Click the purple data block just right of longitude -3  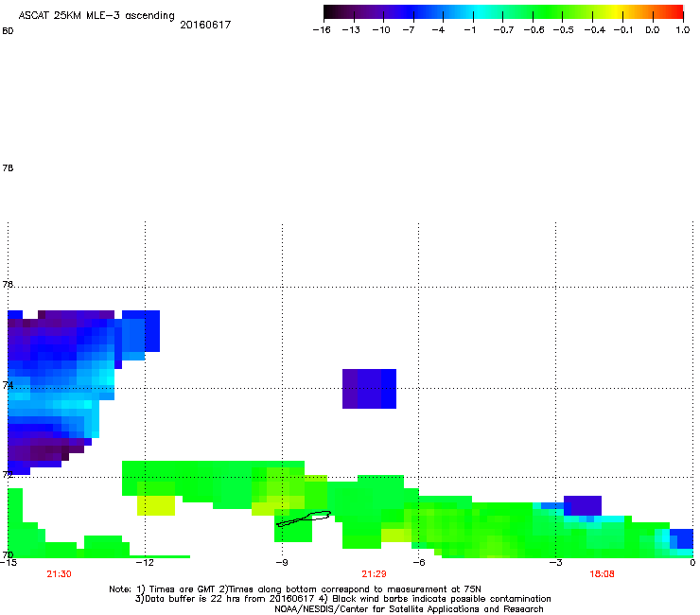coord(583,505)
